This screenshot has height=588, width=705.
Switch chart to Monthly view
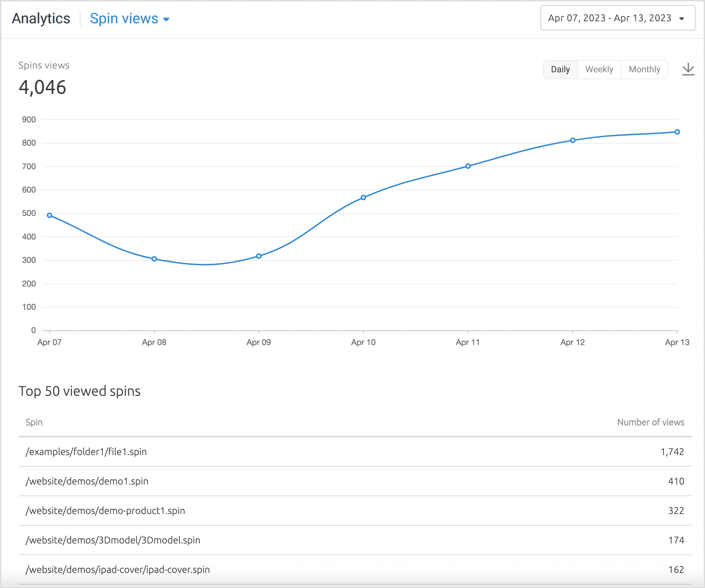(x=644, y=70)
